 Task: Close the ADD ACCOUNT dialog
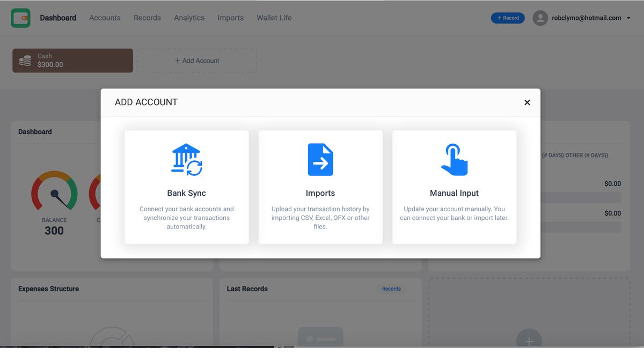[527, 102]
